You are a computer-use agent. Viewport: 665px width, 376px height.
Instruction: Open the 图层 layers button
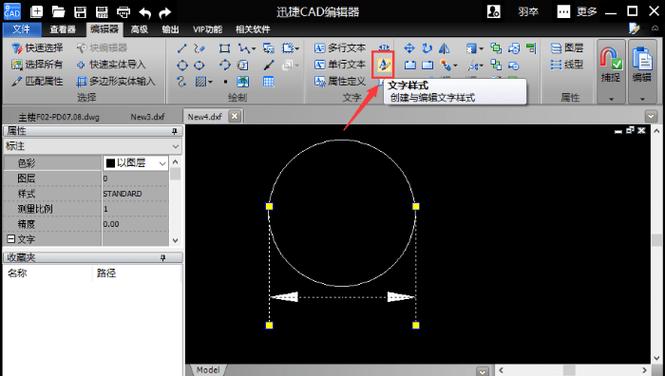click(x=567, y=48)
